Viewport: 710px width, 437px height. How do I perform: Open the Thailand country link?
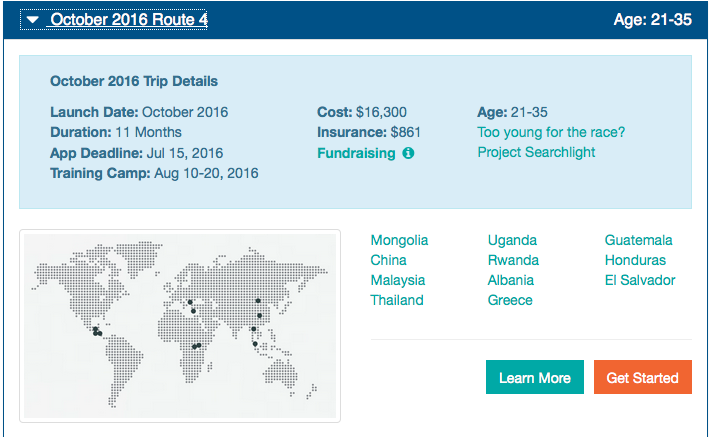[397, 300]
